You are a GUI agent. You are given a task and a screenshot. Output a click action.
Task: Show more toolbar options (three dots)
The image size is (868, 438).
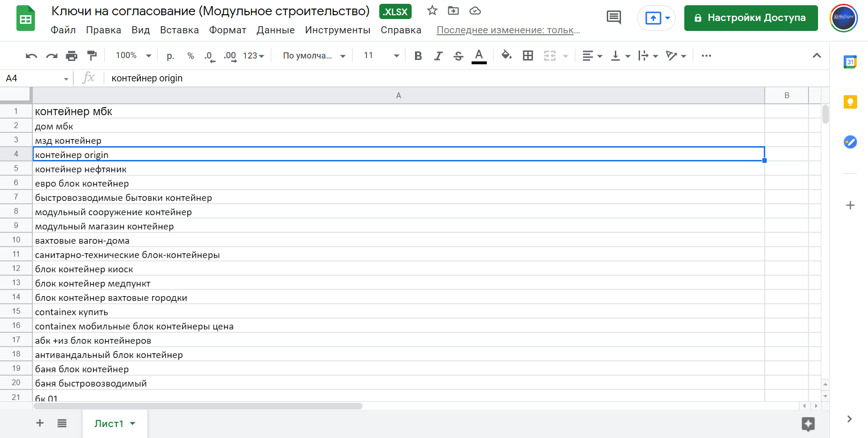[x=706, y=56]
